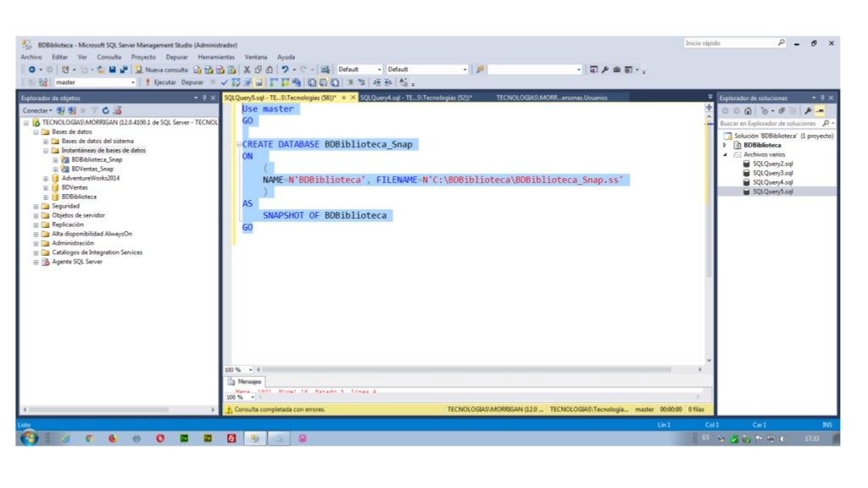Select BDBiblioteca_Snap in Object Explorer

(x=97, y=160)
